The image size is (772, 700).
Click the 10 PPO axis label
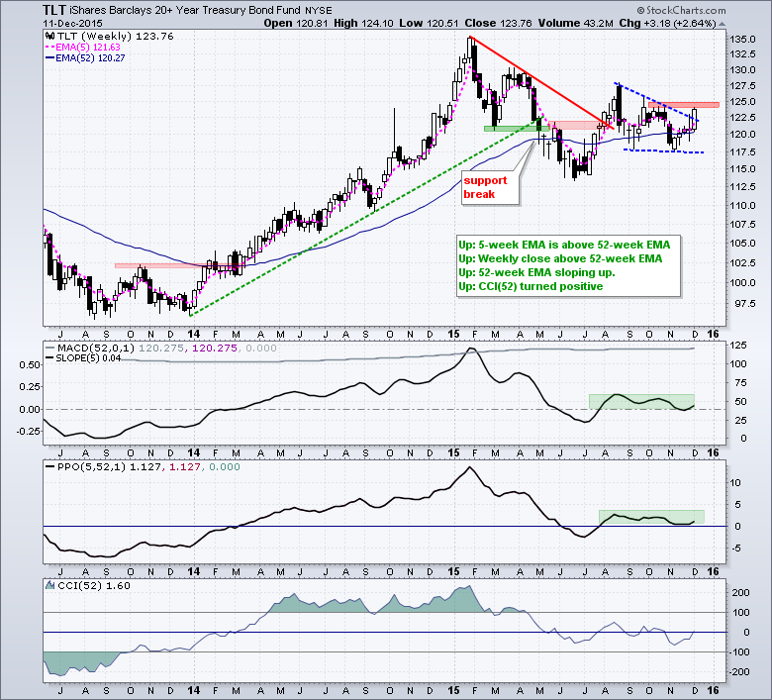[x=735, y=483]
